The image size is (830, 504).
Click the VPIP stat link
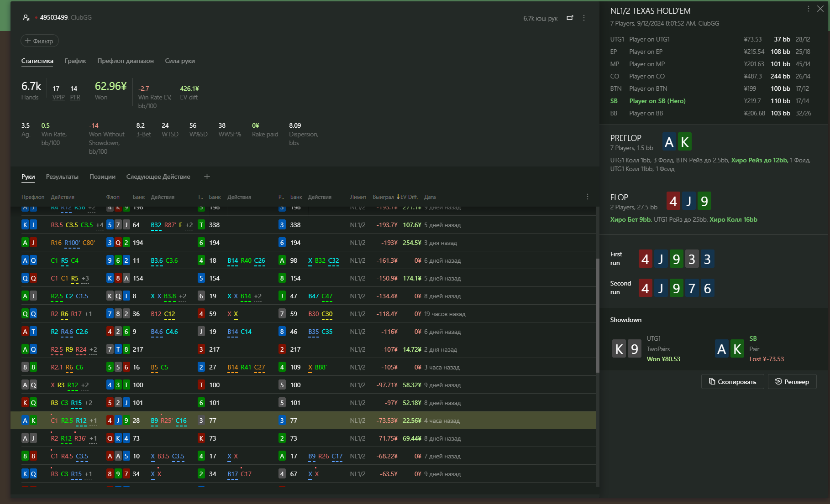tap(58, 97)
